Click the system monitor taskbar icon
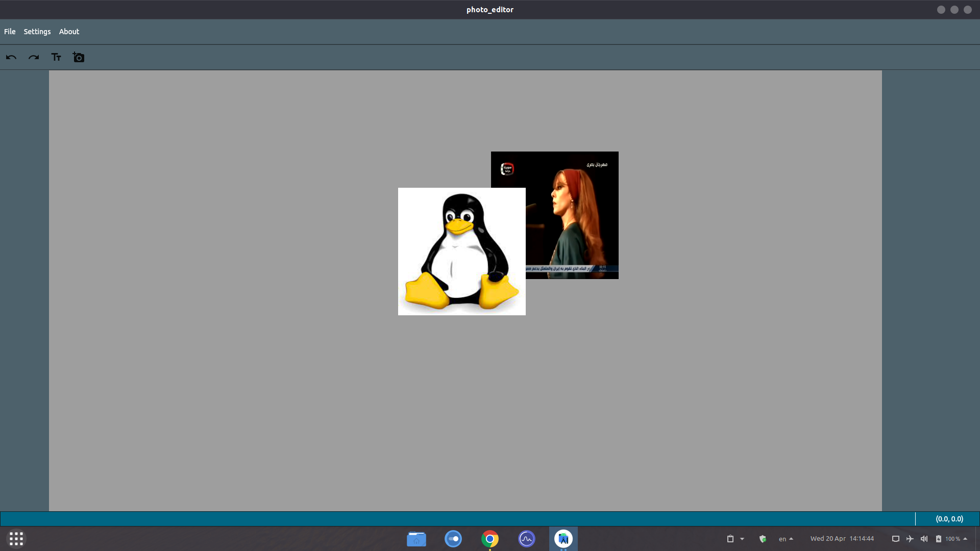This screenshot has height=551, width=980. 527,539
